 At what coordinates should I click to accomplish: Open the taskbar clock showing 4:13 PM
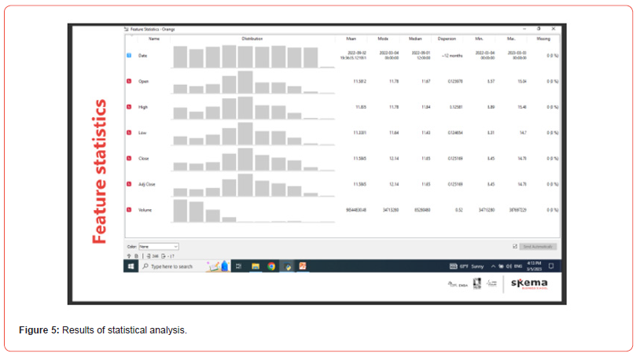pyautogui.click(x=534, y=266)
